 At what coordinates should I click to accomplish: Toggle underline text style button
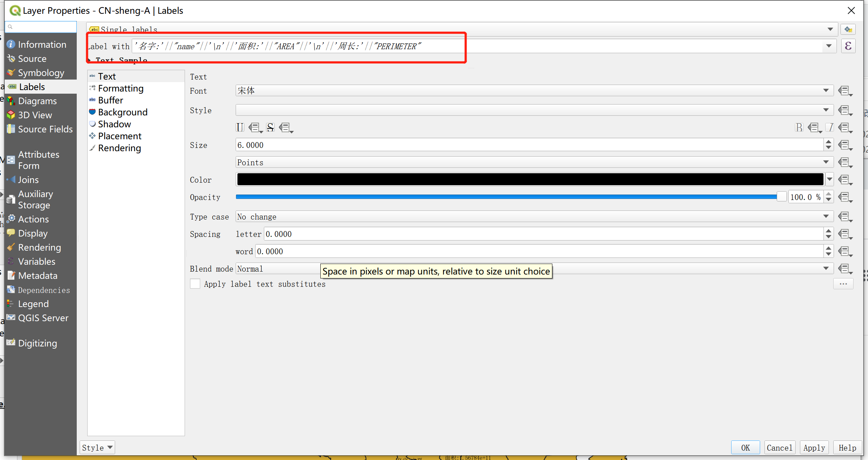[x=240, y=127]
